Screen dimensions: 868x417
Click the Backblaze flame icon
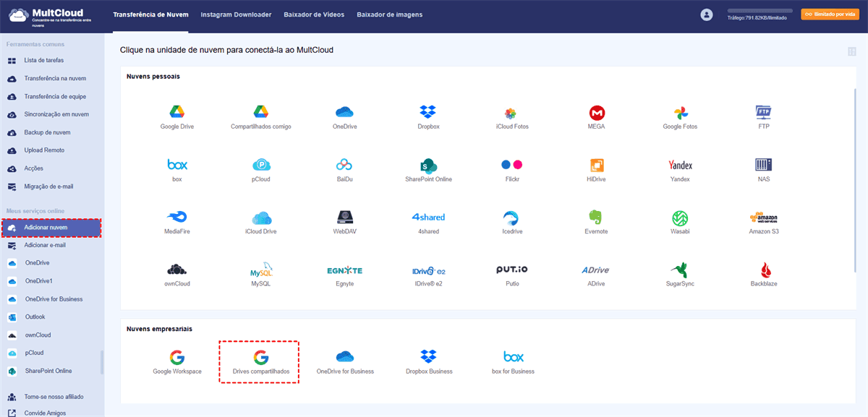(764, 270)
